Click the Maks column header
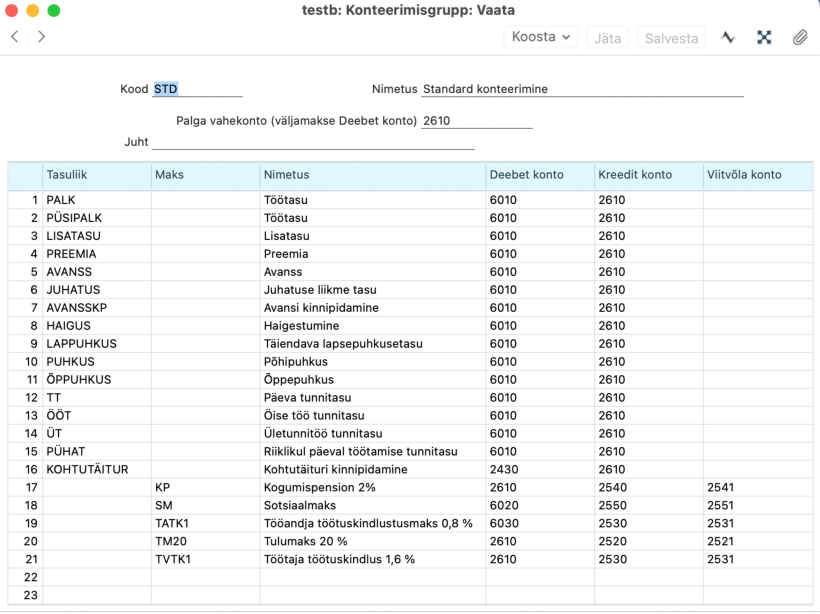 click(206, 175)
